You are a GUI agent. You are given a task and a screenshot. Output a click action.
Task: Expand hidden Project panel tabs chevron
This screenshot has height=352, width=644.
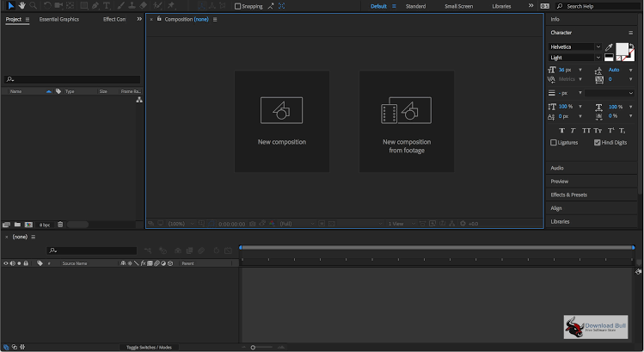(x=139, y=19)
